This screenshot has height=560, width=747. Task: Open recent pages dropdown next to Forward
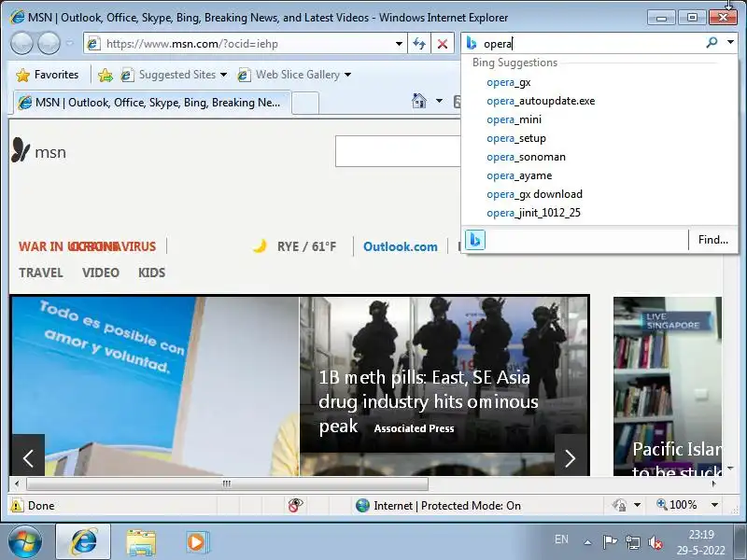pos(69,44)
